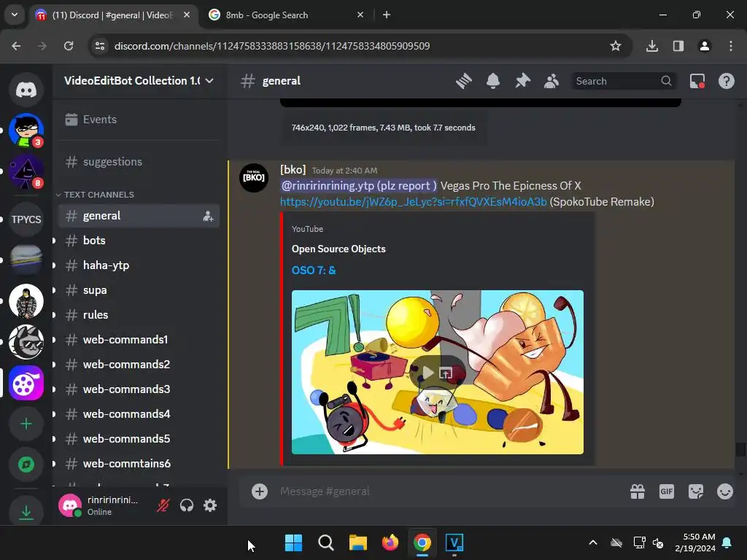Open the sticker picker icon
This screenshot has height=560, width=747.
tap(695, 491)
